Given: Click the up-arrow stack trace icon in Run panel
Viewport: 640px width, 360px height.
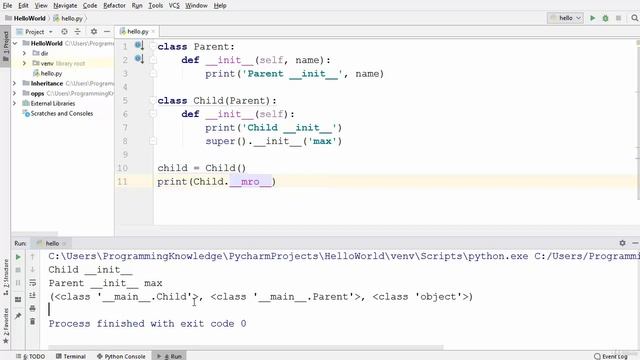Looking at the screenshot, I should click(33, 257).
